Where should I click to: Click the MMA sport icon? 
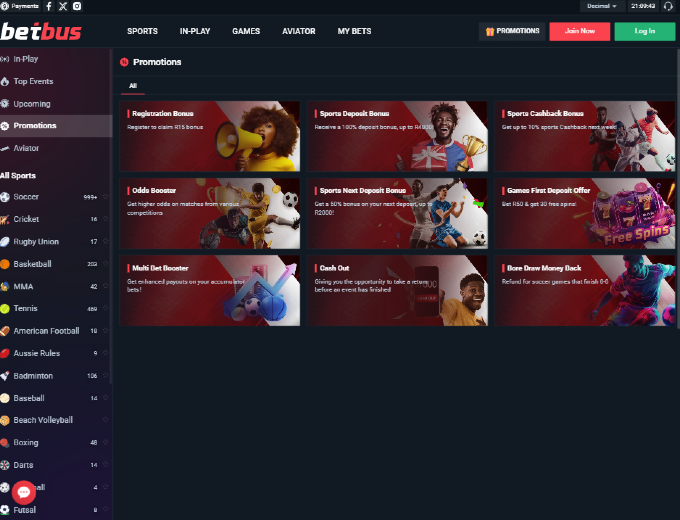coord(5,286)
